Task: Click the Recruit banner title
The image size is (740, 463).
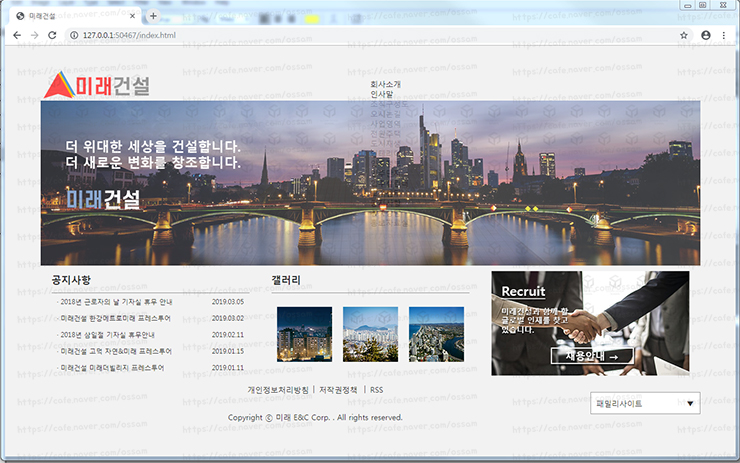Action: coord(523,292)
